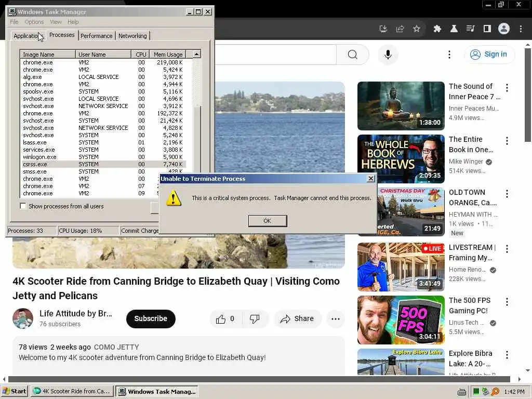Select the spoolsv.exe process row

point(103,91)
